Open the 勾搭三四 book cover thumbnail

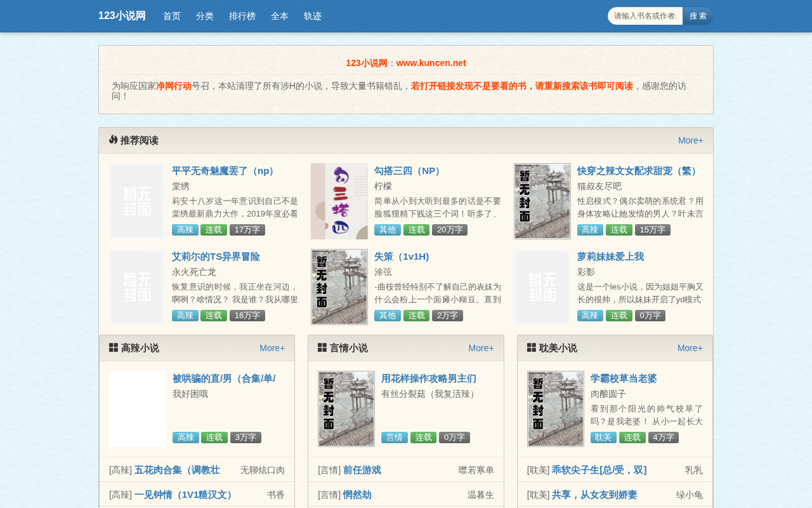(339, 201)
